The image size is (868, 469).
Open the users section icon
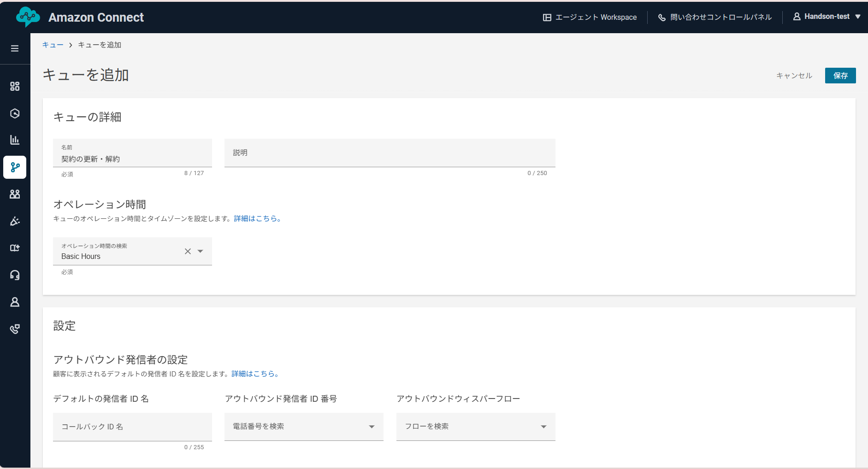click(x=15, y=194)
